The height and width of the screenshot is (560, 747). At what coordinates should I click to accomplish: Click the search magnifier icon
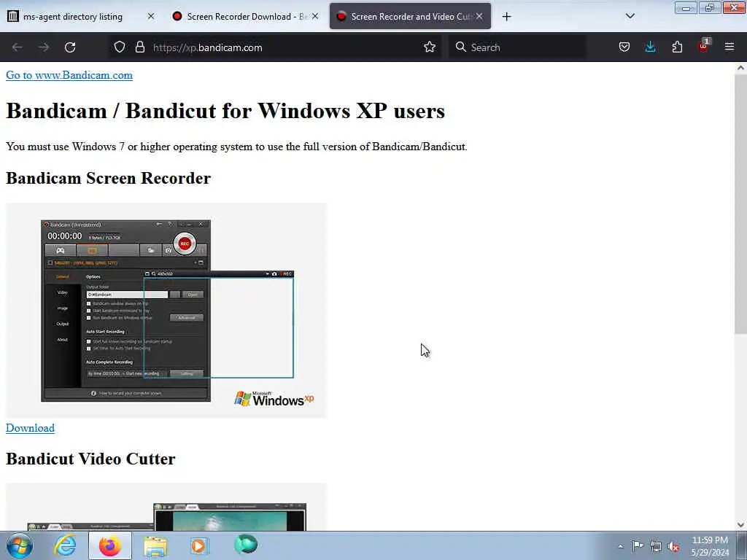(461, 47)
